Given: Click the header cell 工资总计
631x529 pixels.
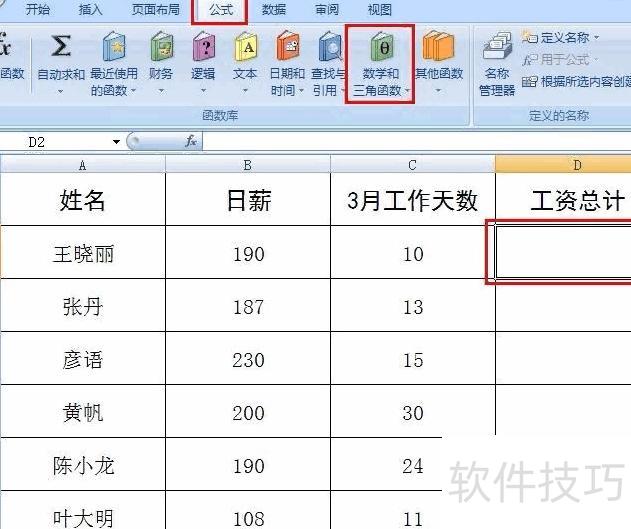Looking at the screenshot, I should click(x=563, y=200).
